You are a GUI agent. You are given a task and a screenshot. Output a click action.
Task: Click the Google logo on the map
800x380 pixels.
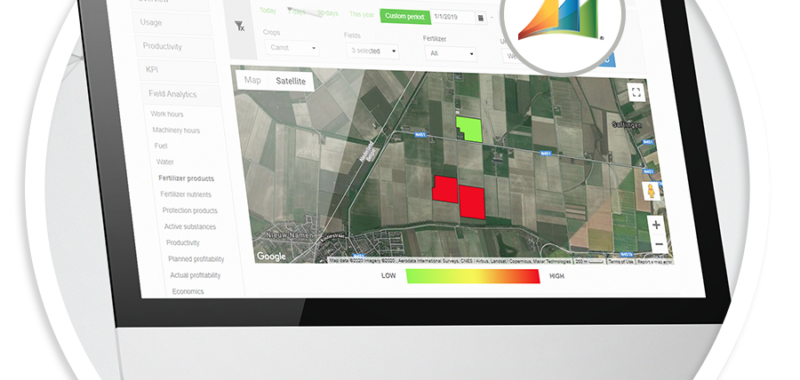pos(271,257)
